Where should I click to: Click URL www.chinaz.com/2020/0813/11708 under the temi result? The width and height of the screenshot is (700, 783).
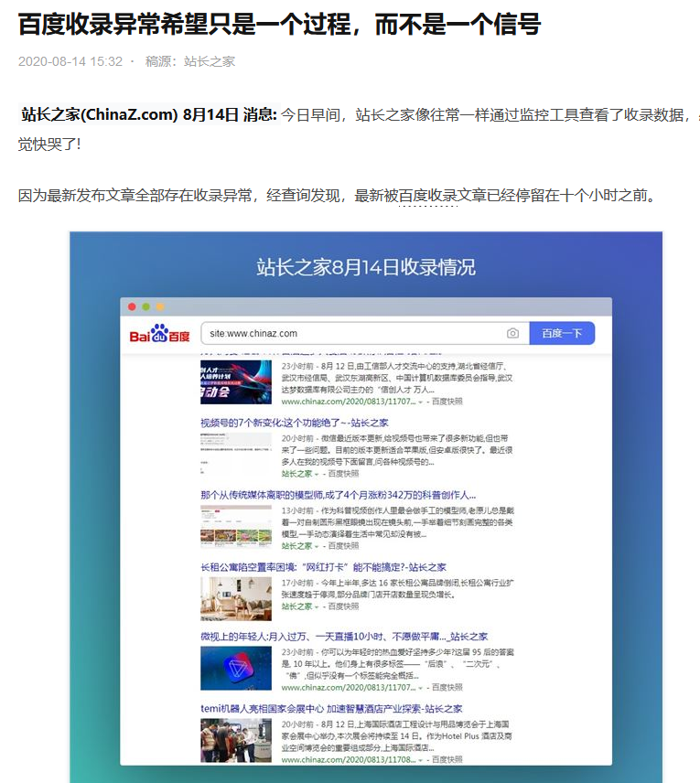tap(349, 759)
